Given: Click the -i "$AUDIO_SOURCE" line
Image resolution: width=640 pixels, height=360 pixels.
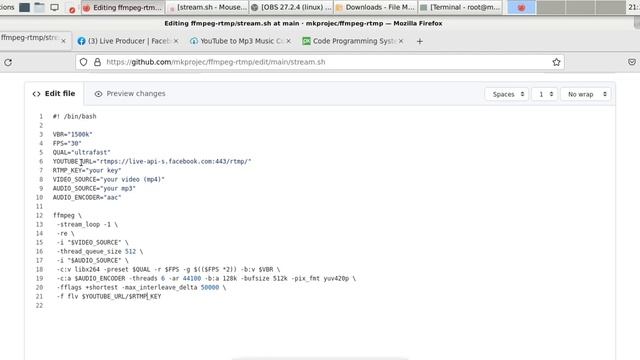Looking at the screenshot, I should [92, 260].
